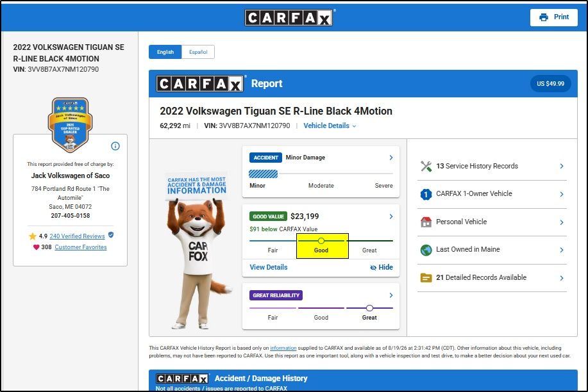Click the ACCIDENT badge label
588x392 pixels.
(x=266, y=158)
